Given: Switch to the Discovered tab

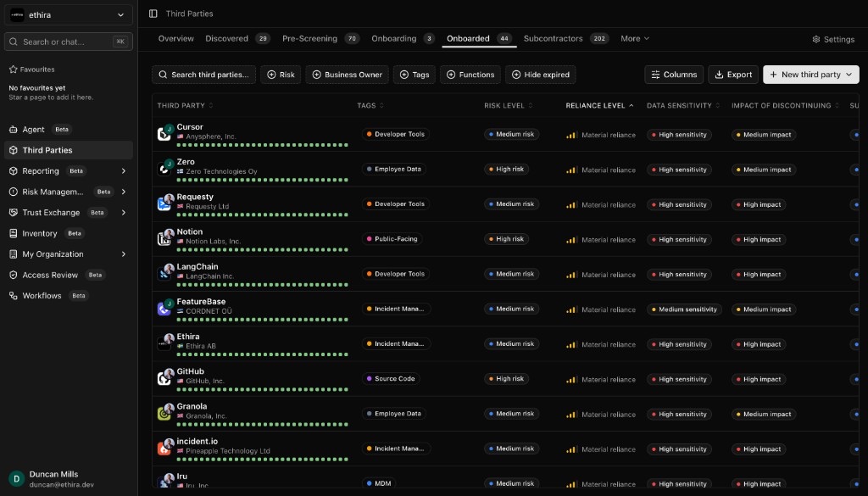Looking at the screenshot, I should (x=237, y=39).
